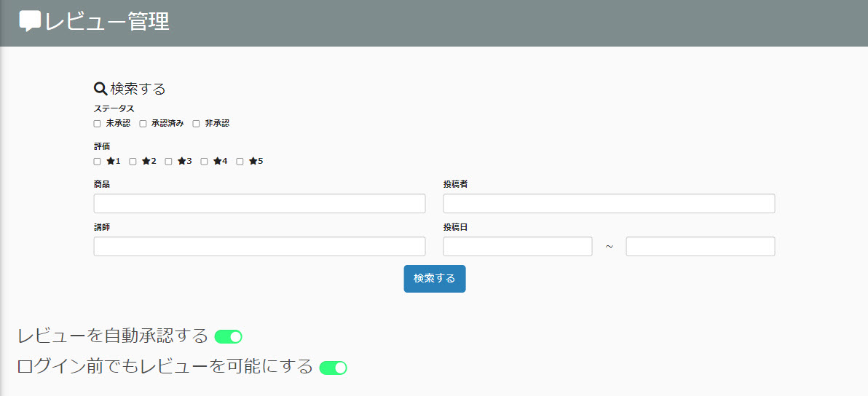Click the magnifier icon next to 検索する

(x=100, y=89)
